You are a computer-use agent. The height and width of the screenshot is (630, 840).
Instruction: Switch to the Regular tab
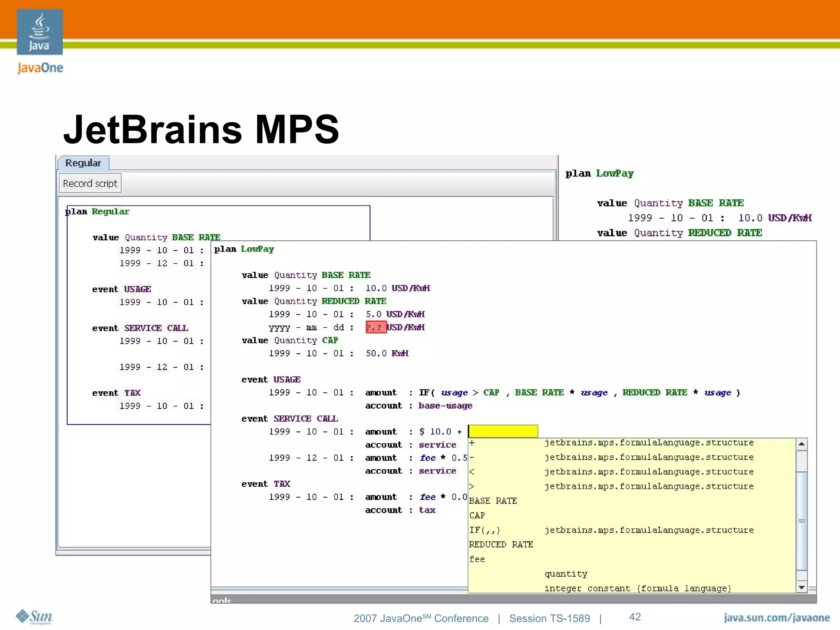[x=83, y=163]
